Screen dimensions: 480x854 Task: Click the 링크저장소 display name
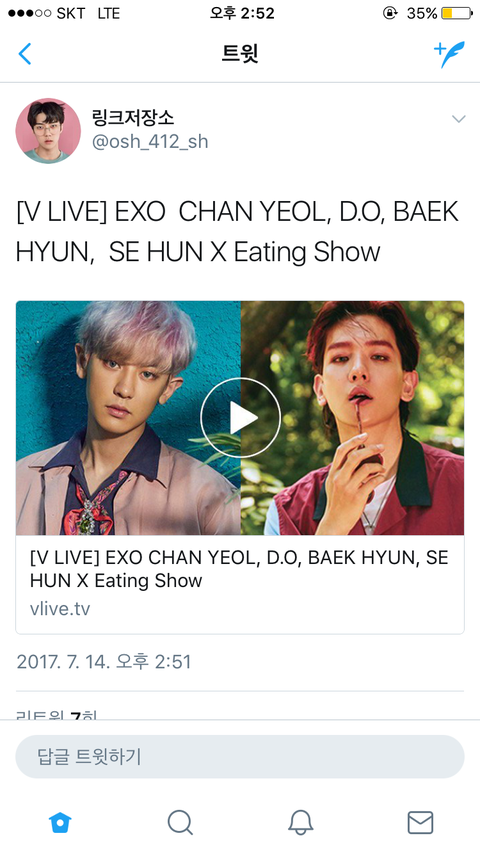coord(133,117)
